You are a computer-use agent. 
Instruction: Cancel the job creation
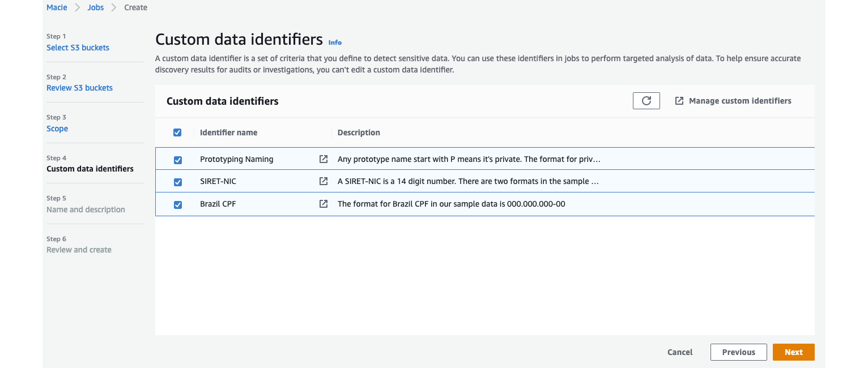point(679,352)
